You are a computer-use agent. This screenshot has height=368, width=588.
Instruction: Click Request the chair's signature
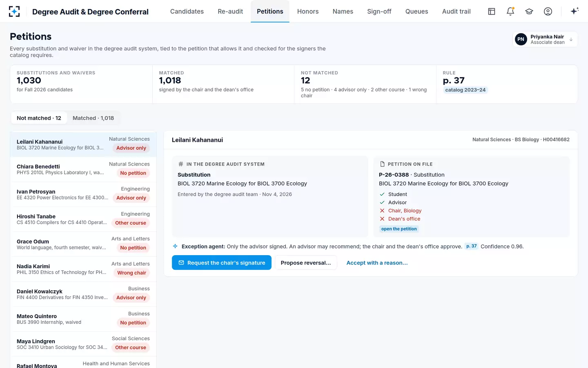[222, 263]
